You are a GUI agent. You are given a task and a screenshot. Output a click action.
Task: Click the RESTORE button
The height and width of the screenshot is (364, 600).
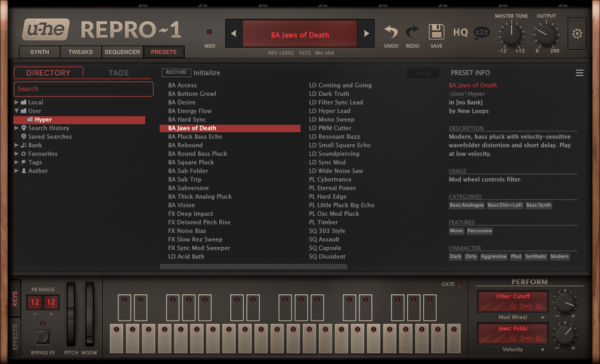point(176,72)
